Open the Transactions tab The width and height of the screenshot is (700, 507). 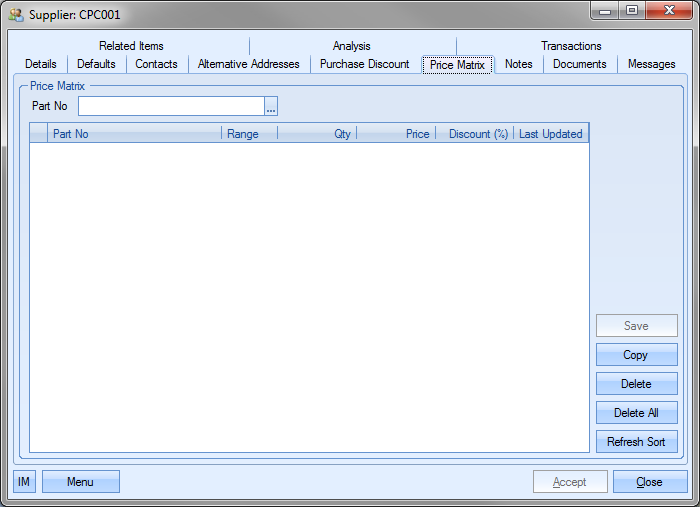tap(571, 46)
